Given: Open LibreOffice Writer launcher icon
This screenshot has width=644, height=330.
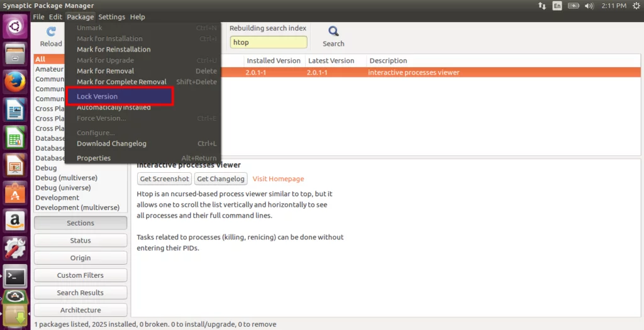Looking at the screenshot, I should point(15,109).
